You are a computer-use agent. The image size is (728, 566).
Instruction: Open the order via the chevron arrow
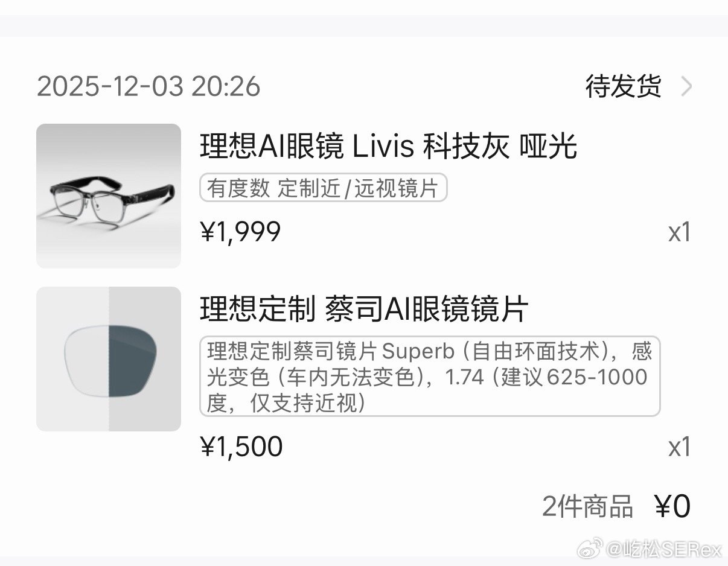tap(687, 87)
